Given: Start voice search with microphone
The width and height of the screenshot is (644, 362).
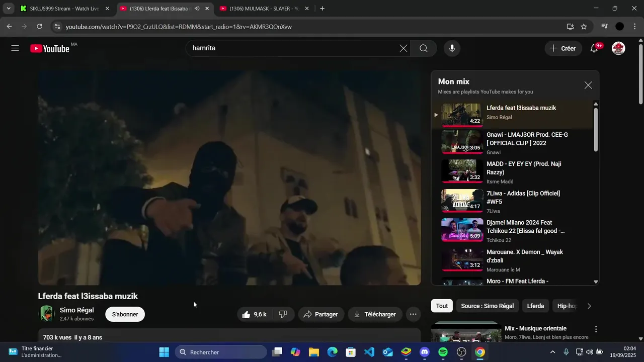Looking at the screenshot, I should 452,48.
